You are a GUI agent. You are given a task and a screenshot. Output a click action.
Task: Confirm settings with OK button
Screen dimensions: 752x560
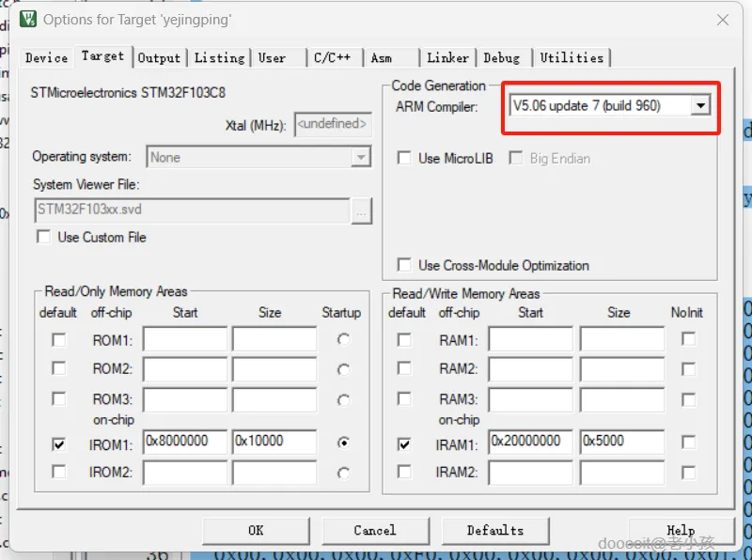pyautogui.click(x=256, y=530)
